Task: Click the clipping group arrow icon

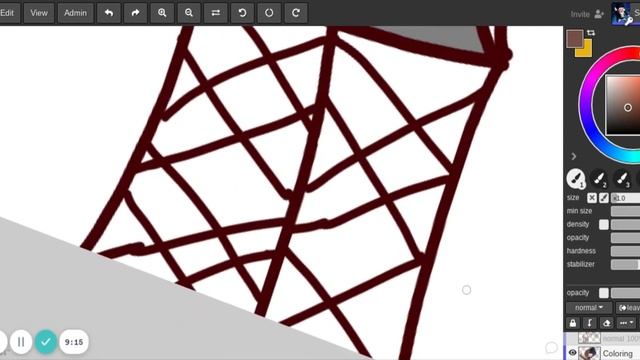Action: (x=589, y=323)
